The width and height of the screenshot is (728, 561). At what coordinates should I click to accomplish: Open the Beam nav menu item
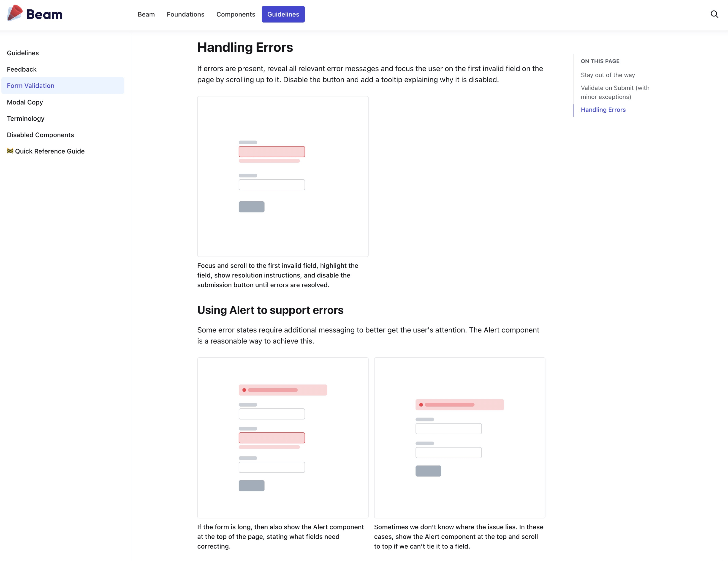(x=146, y=14)
